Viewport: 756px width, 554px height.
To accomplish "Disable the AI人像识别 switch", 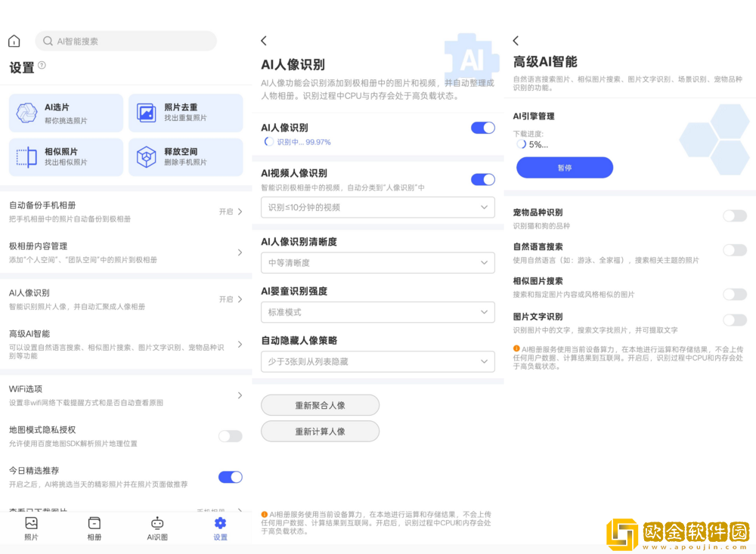I will click(482, 128).
